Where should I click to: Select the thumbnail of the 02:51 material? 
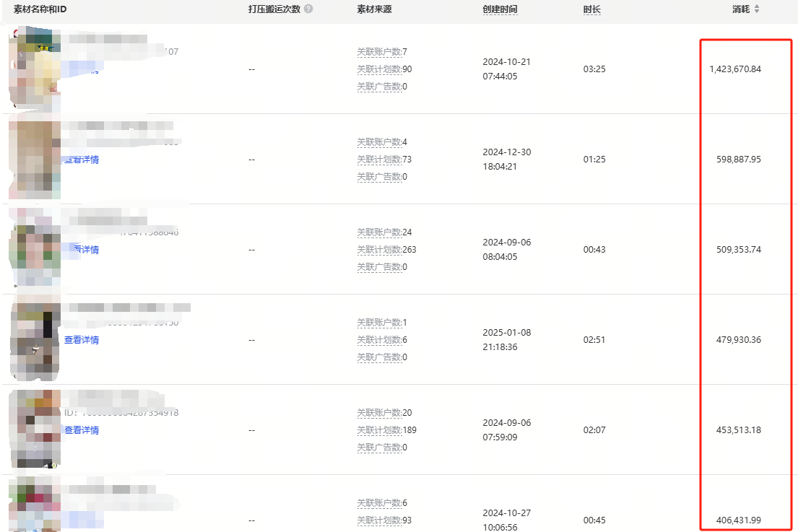coord(34,339)
